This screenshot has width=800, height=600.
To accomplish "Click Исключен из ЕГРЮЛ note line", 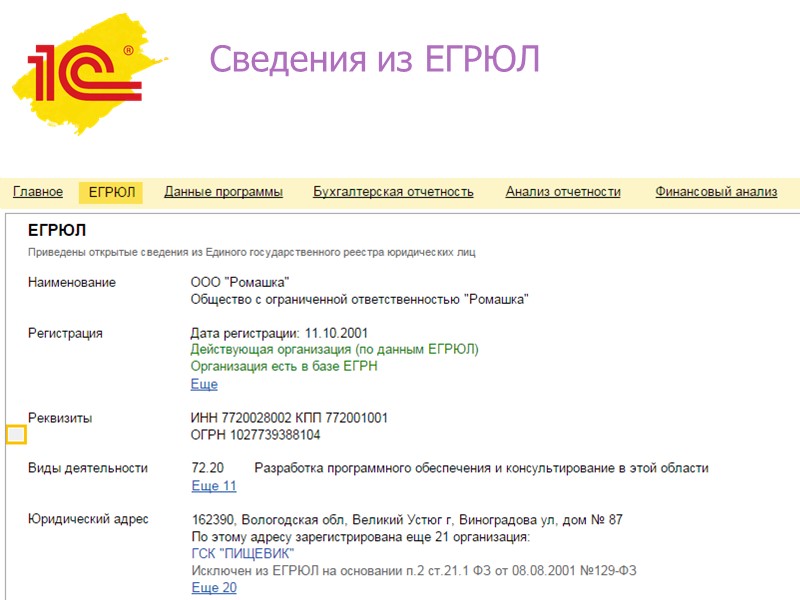I will point(414,570).
